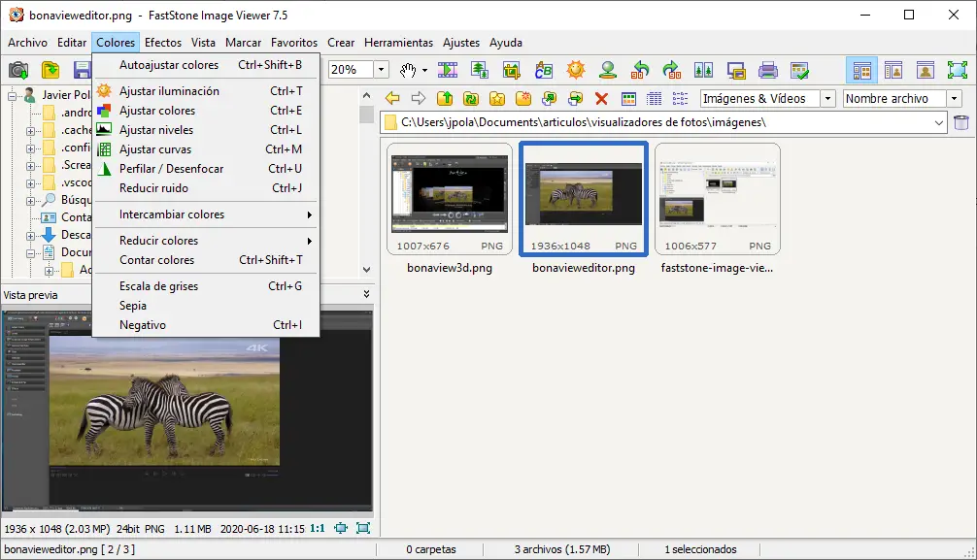Screen dimensions: 977x560
Task: Open the Imágenes & Vídeos filter dropdown
Action: pos(827,98)
